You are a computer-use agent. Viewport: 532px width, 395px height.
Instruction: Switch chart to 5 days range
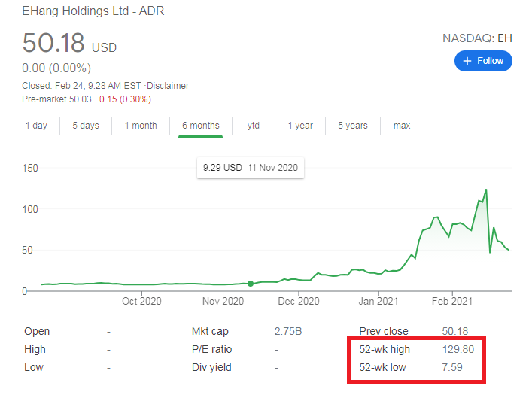(86, 126)
